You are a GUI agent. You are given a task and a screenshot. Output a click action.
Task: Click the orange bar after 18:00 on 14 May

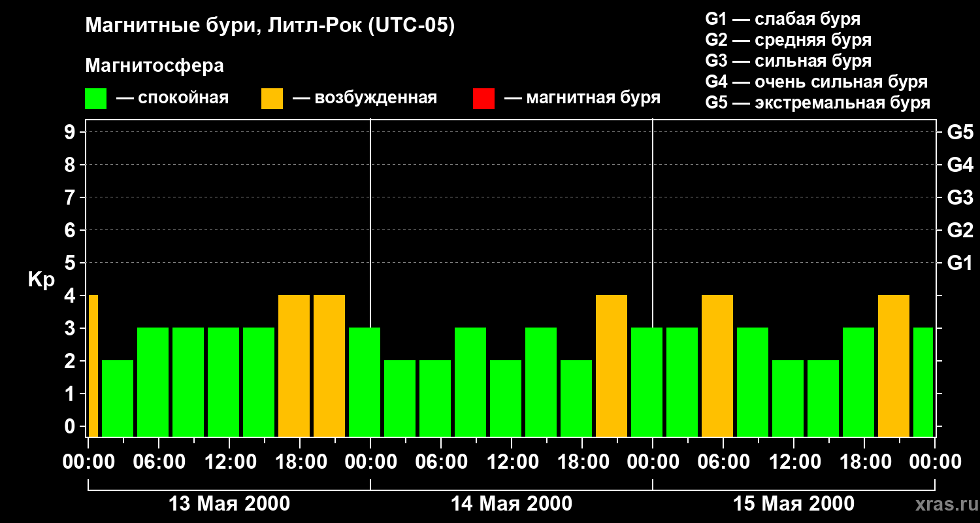612,365
